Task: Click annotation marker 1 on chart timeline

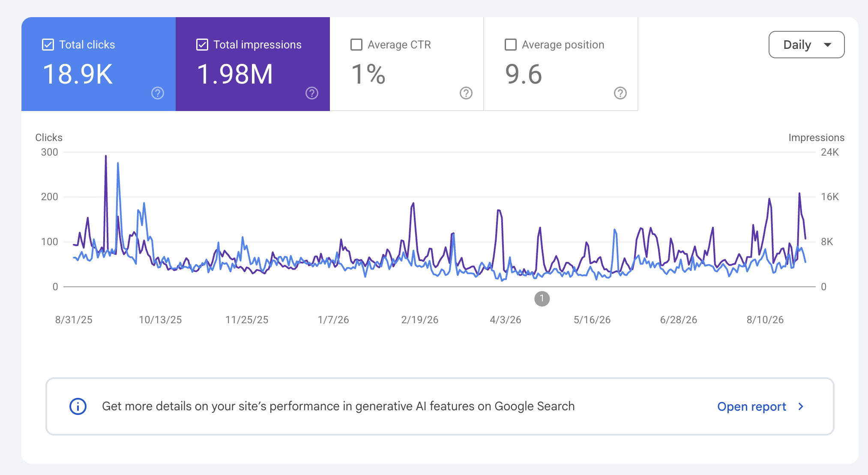Action: 542,298
